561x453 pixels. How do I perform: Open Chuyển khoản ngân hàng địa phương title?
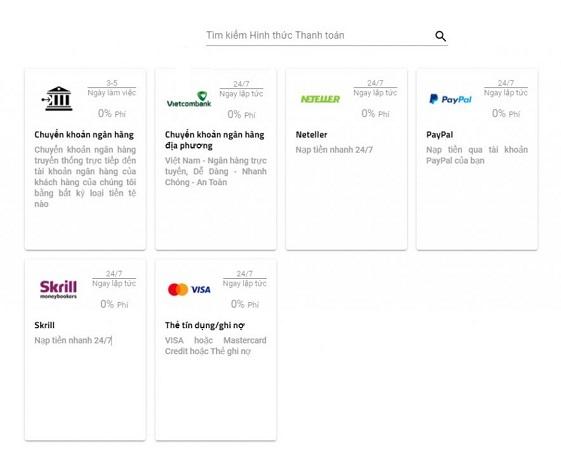click(x=215, y=140)
